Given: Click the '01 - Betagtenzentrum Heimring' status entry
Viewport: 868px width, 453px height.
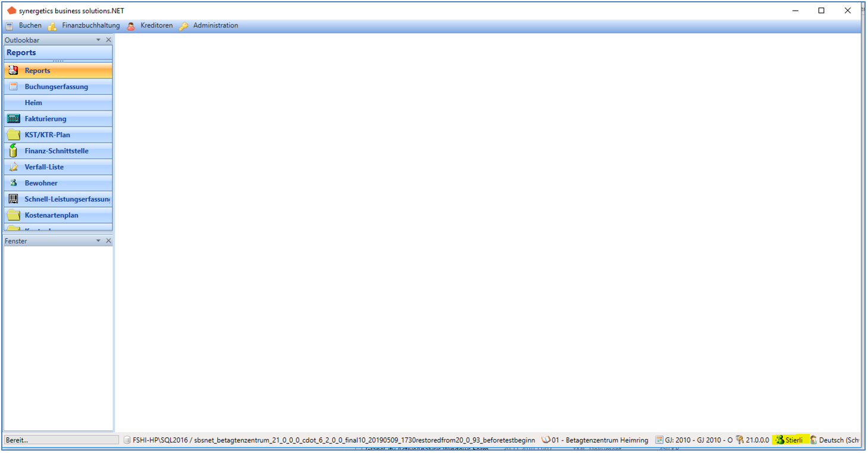Looking at the screenshot, I should (x=595, y=440).
